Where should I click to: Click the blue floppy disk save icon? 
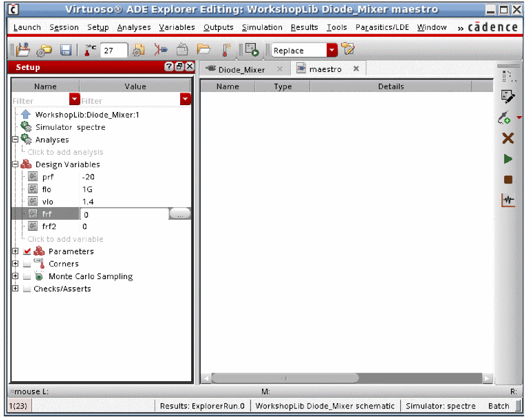click(66, 50)
